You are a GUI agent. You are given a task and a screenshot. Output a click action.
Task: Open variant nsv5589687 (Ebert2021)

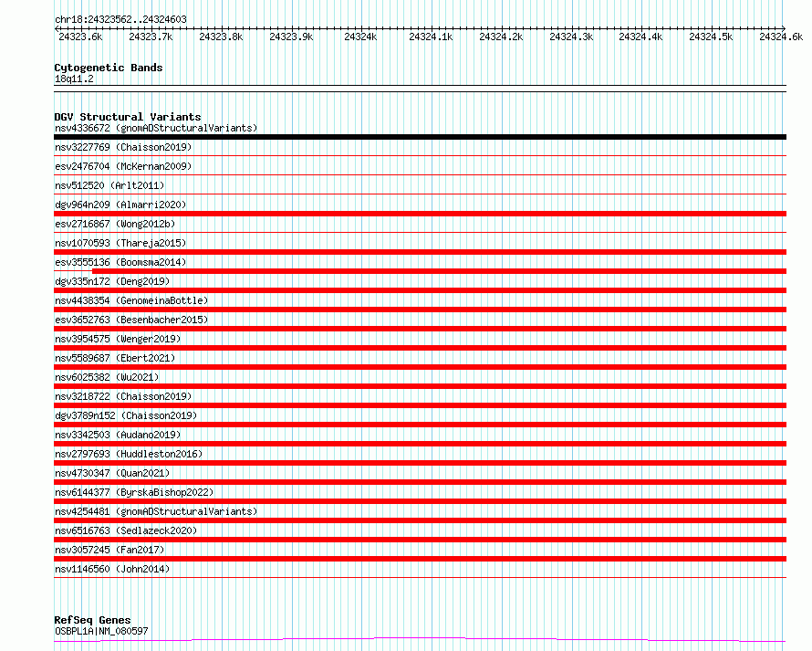coord(115,358)
